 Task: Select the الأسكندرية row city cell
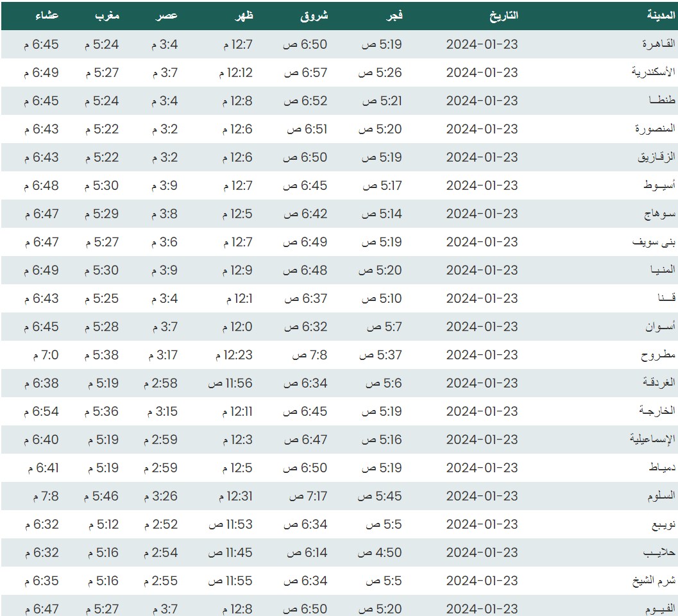[x=652, y=73]
